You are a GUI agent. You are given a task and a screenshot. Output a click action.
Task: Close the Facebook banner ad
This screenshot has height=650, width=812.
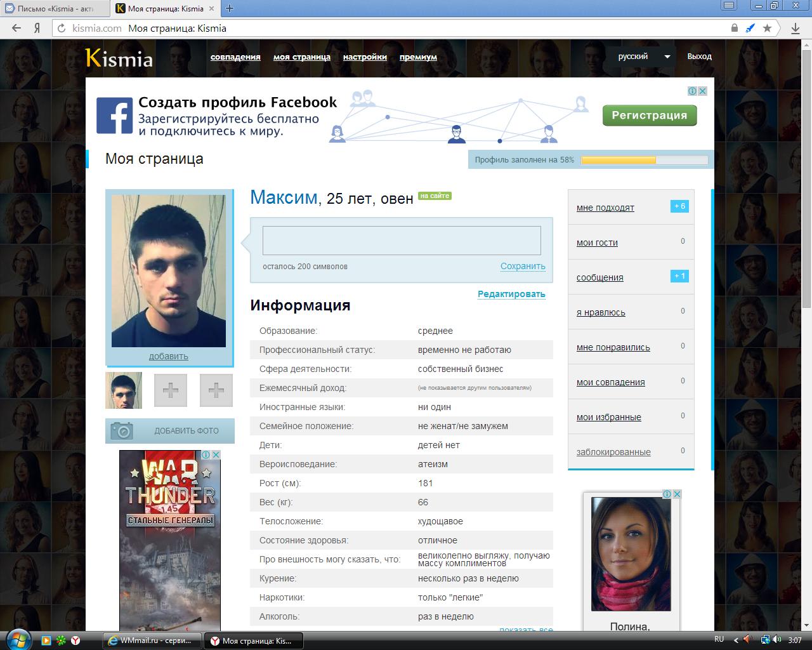702,91
